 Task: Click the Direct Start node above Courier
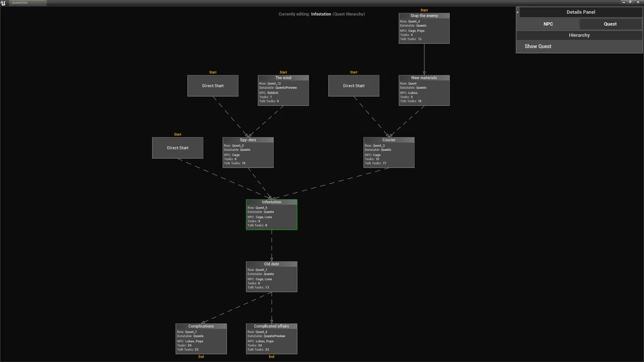(354, 86)
